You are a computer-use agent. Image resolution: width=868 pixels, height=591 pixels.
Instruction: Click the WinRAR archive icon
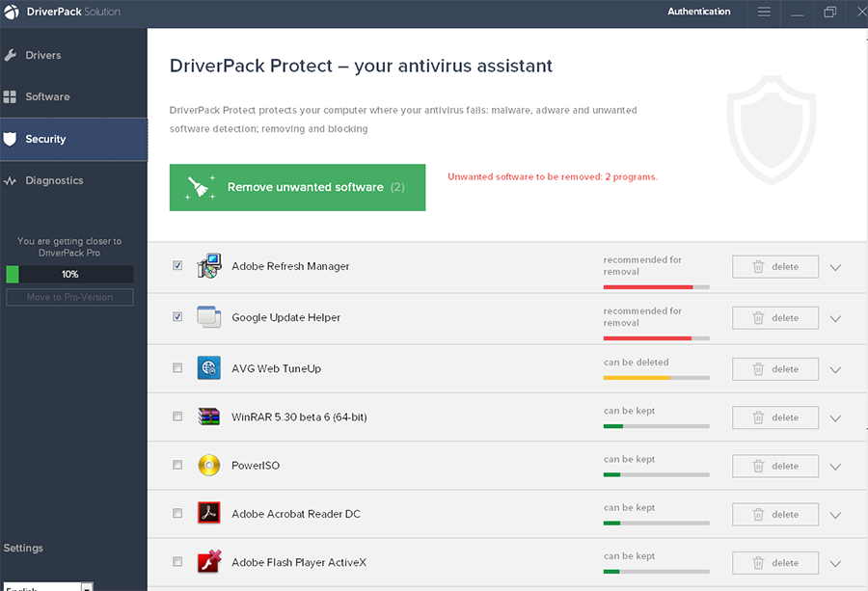209,416
